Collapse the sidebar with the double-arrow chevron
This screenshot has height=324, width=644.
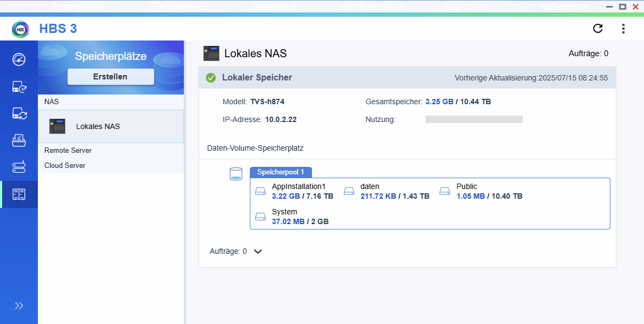tap(19, 306)
